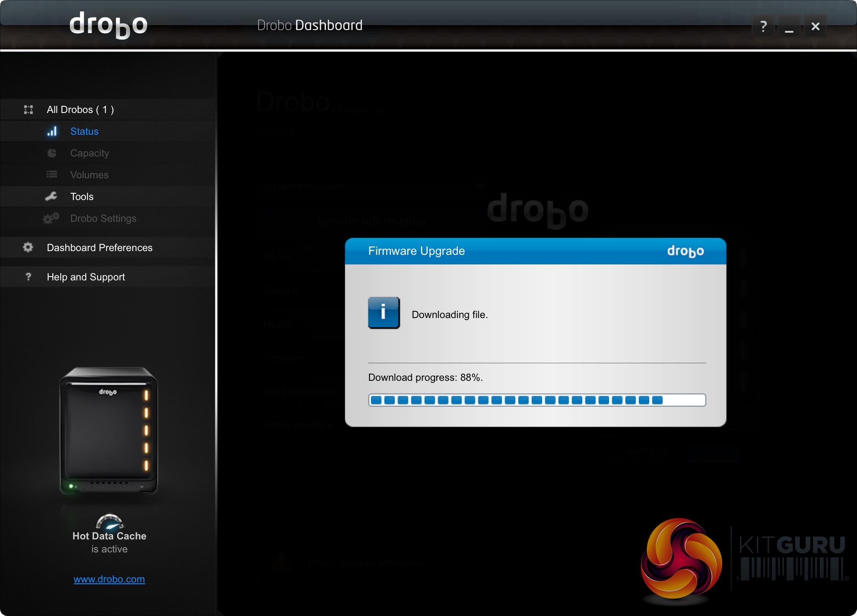
Task: Visit the www.drobo.com link
Action: [x=109, y=579]
